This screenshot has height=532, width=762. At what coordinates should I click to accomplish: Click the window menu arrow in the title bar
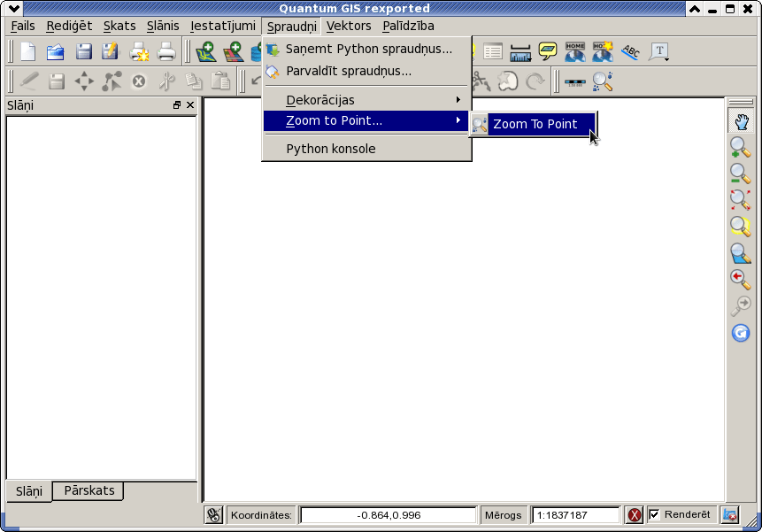pyautogui.click(x=14, y=8)
